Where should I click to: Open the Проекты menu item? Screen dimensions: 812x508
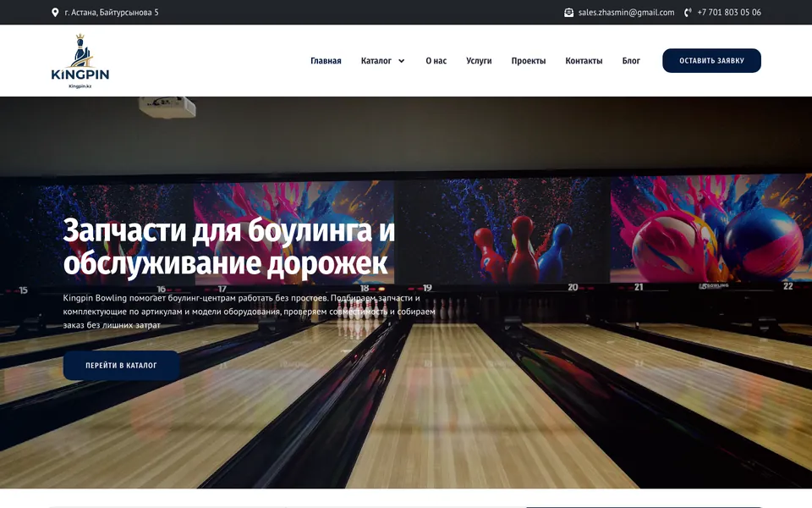[x=528, y=61]
